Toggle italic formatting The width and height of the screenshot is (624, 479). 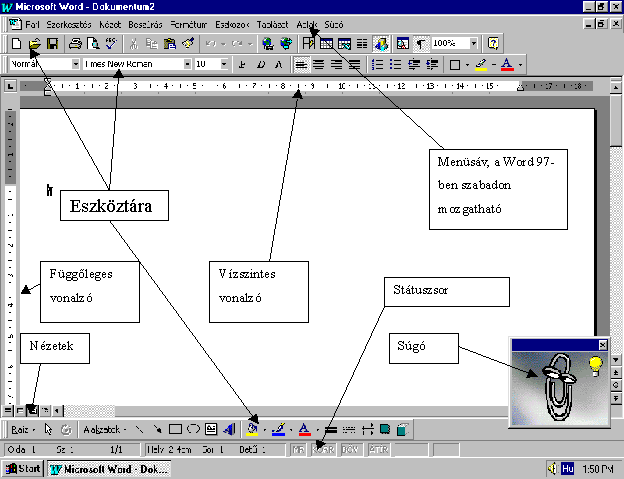(260, 64)
